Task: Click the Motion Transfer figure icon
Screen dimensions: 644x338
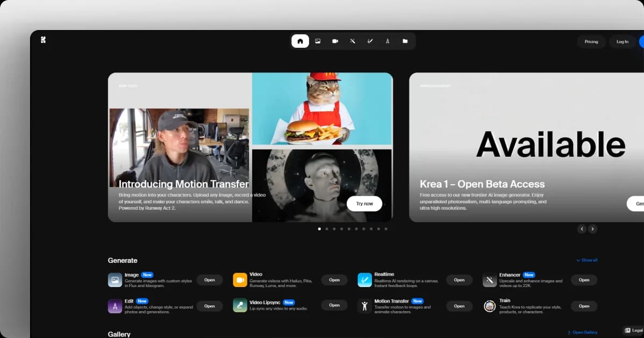Action: 365,306
